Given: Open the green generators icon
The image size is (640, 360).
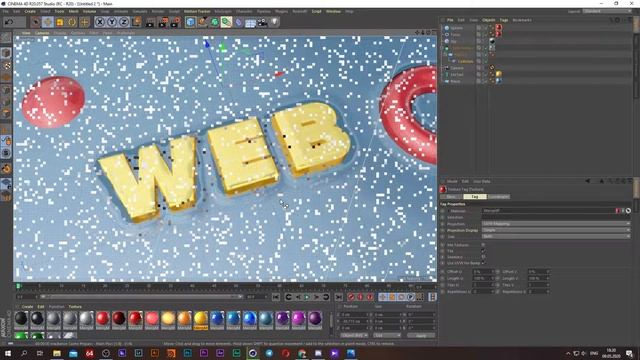Looking at the screenshot, I should (x=214, y=22).
